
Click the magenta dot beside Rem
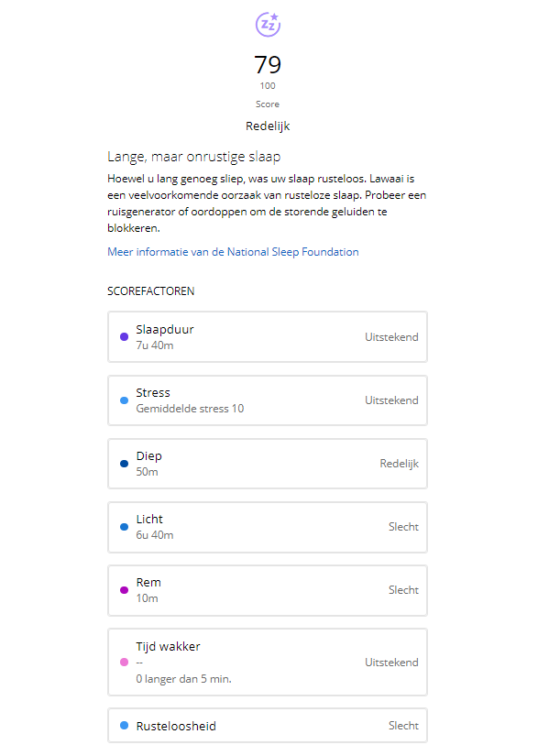(124, 590)
